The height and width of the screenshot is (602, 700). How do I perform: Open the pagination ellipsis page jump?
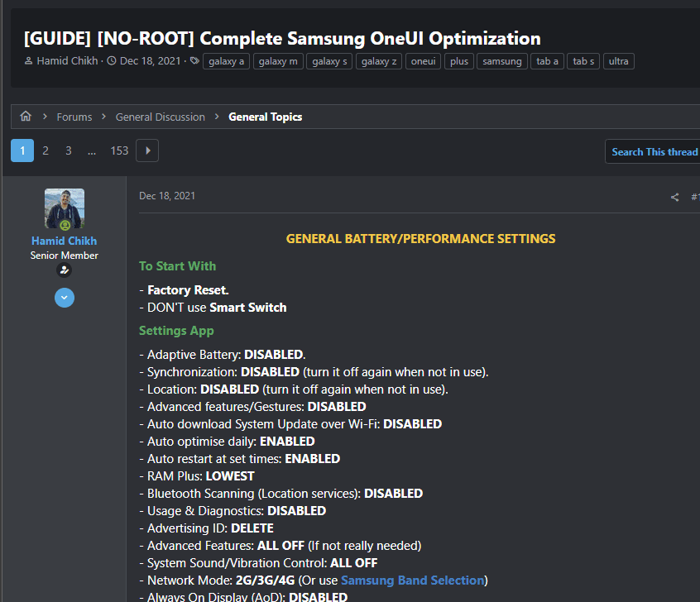point(92,150)
